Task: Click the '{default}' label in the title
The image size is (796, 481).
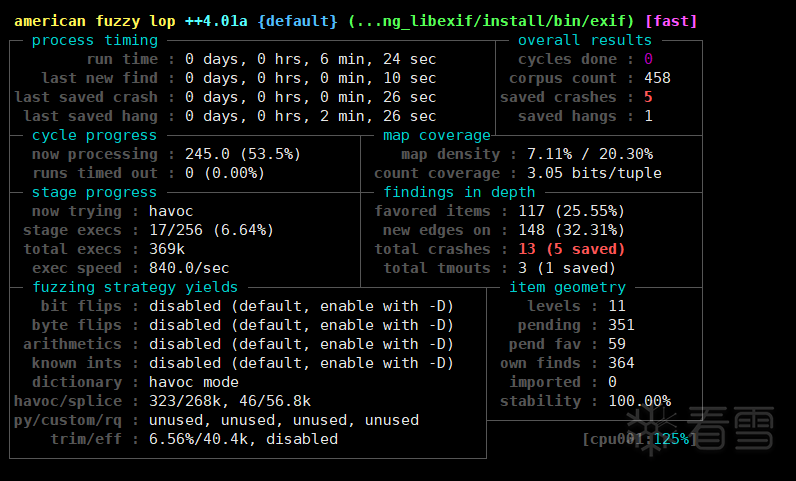Action: click(x=297, y=21)
